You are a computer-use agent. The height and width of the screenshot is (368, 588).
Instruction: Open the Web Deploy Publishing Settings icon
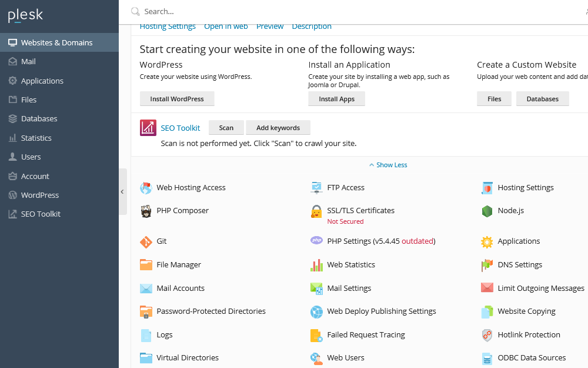pos(316,312)
